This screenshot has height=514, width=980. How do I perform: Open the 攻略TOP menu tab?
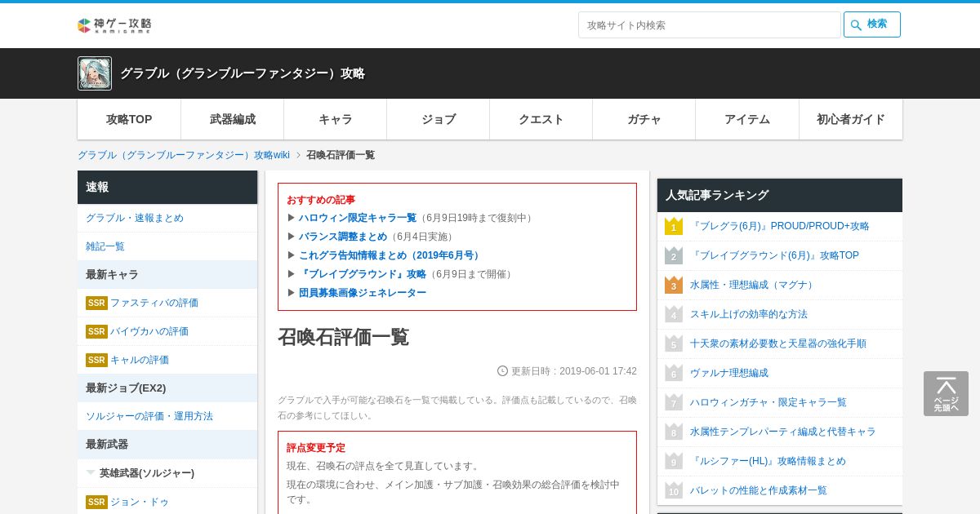[x=129, y=119]
